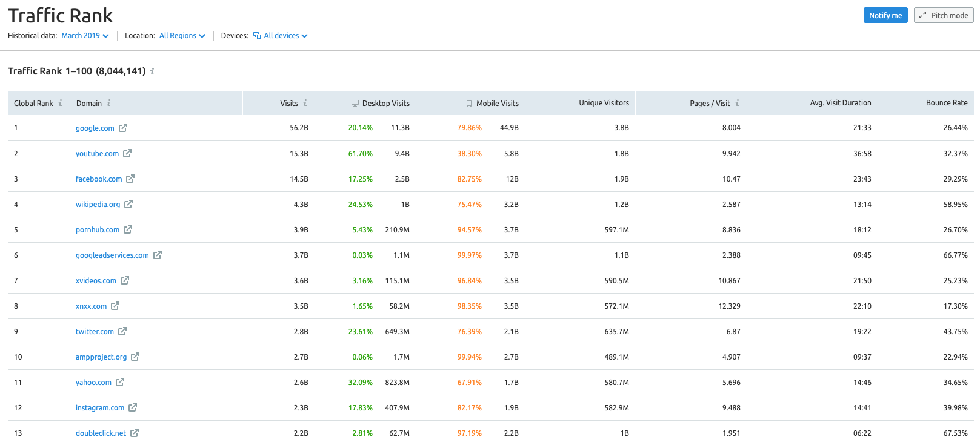This screenshot has width=980, height=448.
Task: Open the facebook.com domain link
Action: (99, 179)
